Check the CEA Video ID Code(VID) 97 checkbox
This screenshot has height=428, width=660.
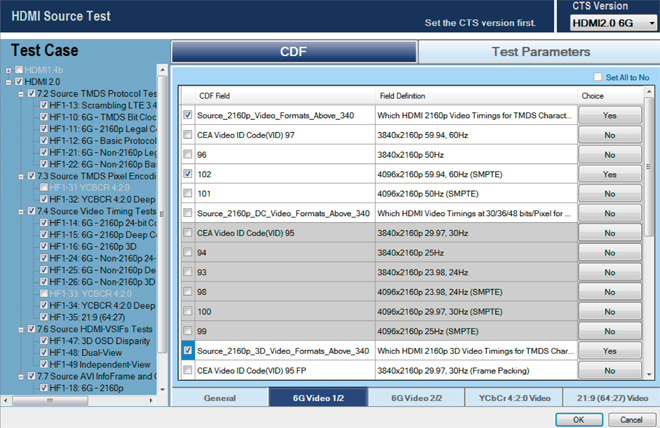pyautogui.click(x=188, y=135)
